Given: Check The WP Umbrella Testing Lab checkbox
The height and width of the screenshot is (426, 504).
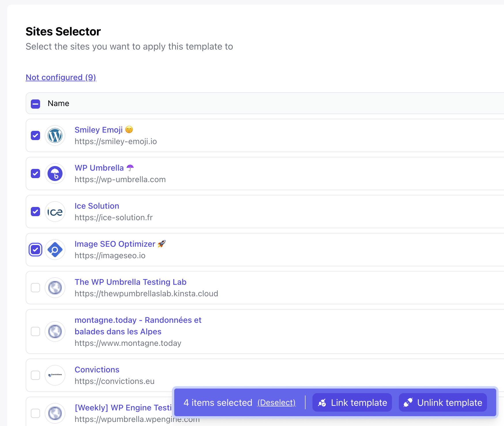Looking at the screenshot, I should pos(35,288).
